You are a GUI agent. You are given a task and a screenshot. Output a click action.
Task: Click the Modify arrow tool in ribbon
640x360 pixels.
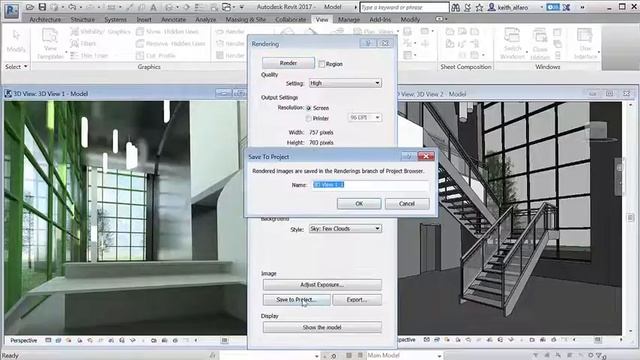[16, 41]
